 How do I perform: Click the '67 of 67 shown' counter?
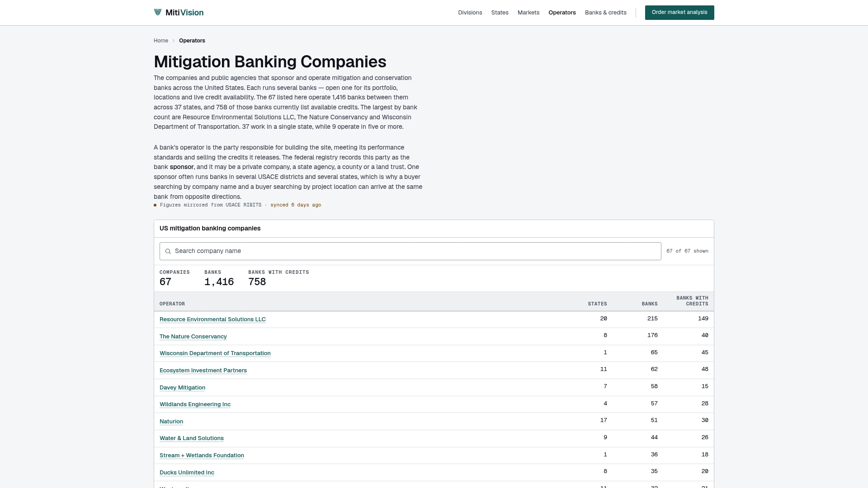click(x=687, y=251)
